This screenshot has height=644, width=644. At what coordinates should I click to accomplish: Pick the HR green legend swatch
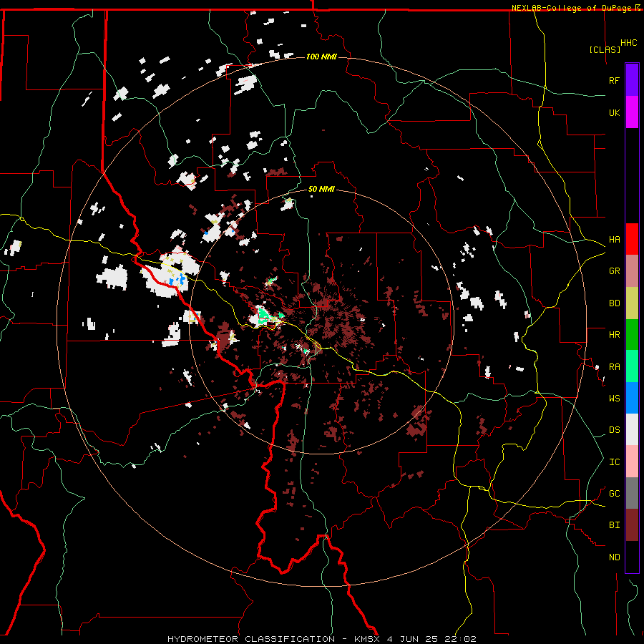[x=632, y=335]
